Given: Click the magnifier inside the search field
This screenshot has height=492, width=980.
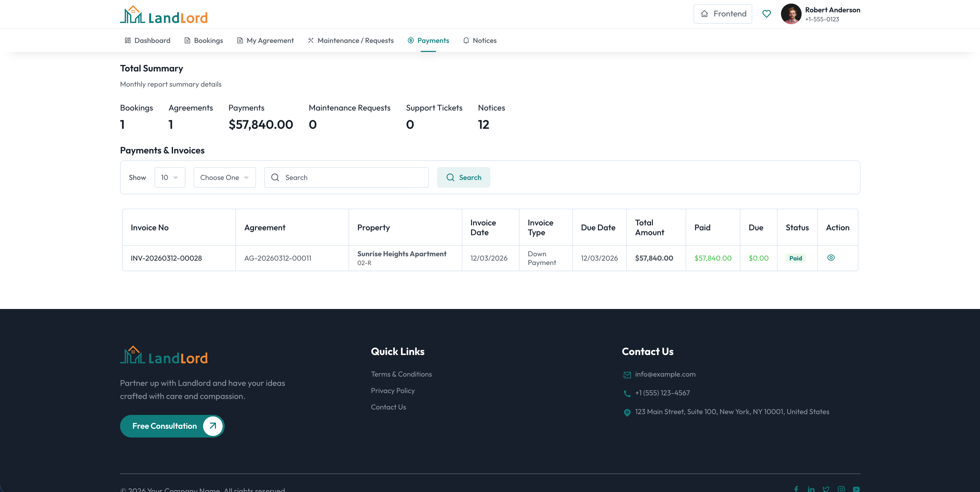Looking at the screenshot, I should point(275,177).
